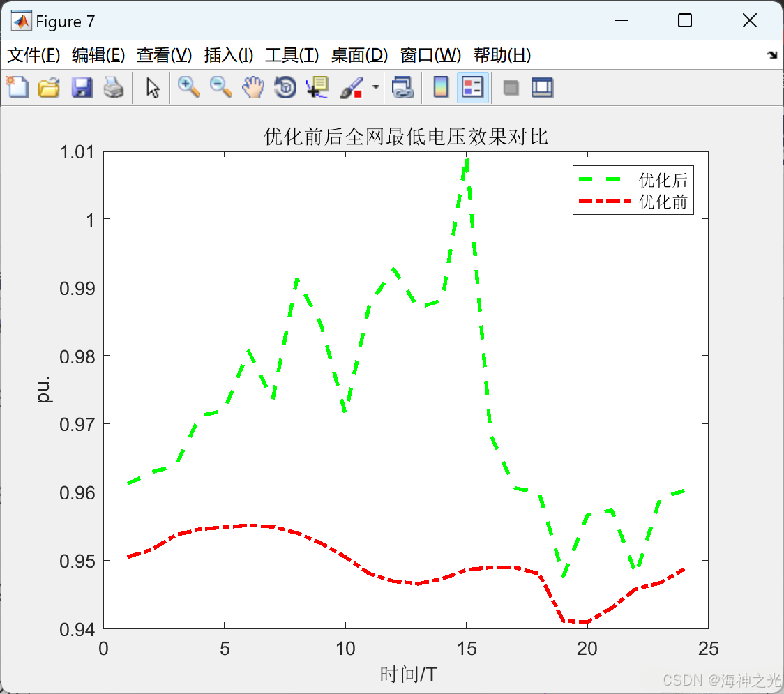Click the x-axis tick label 25
Image resolution: width=784 pixels, height=694 pixels.
pos(708,649)
